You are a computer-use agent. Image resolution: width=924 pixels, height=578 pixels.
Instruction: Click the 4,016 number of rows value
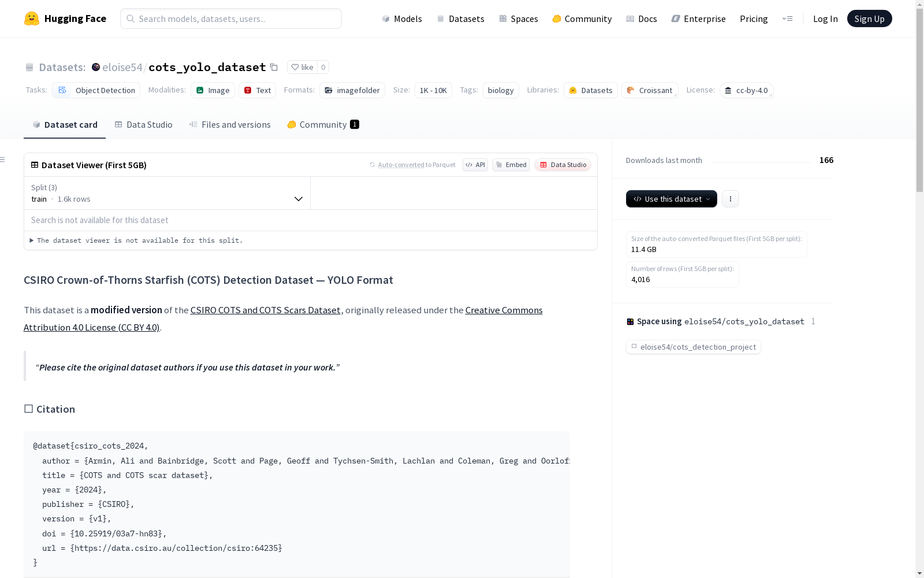pos(640,279)
